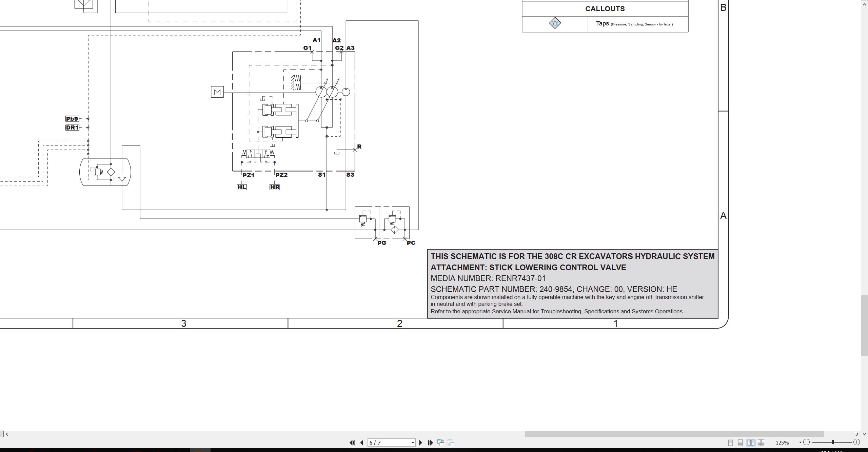Click the Pb9 port label
The height and width of the screenshot is (452, 868).
click(72, 119)
